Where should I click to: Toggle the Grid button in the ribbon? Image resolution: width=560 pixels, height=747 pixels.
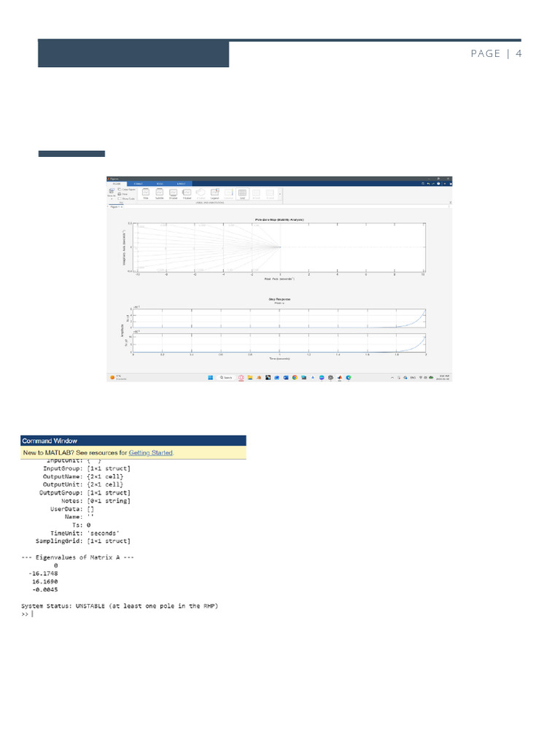[x=242, y=193]
